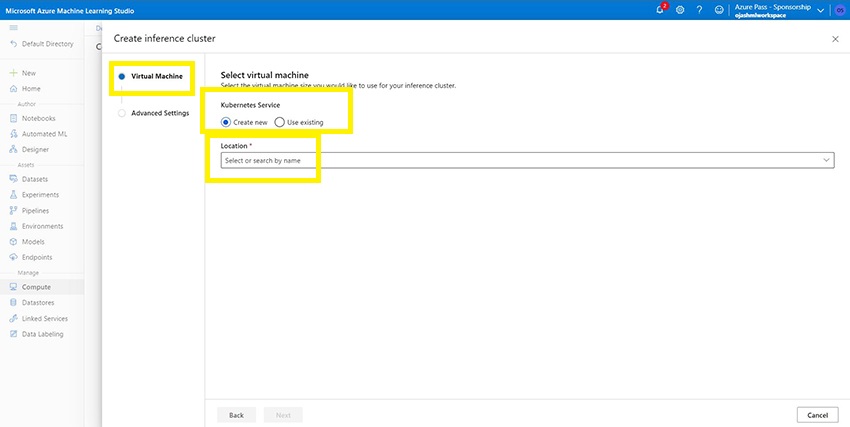Click the New plus item
Screen dimensions: 850x427
(x=23, y=73)
